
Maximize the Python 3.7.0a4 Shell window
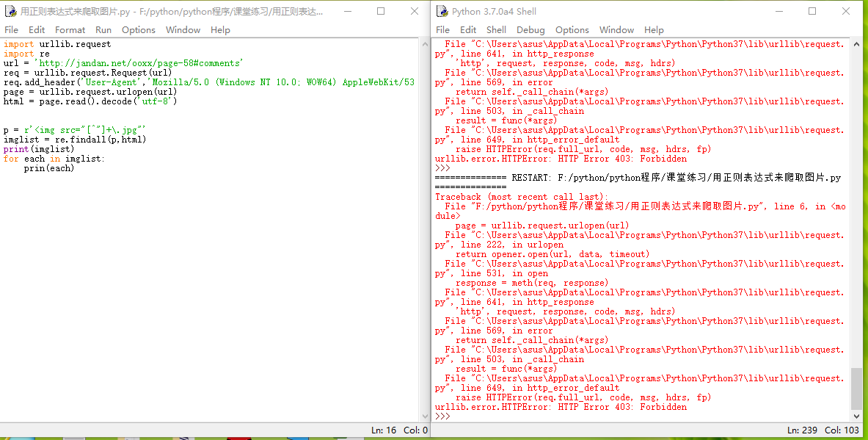(812, 12)
